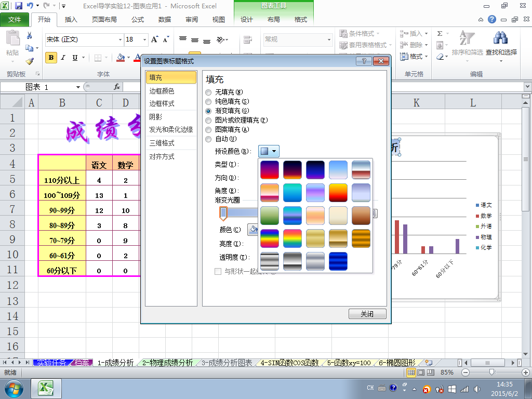Open the Shadow category in dialog

[156, 117]
